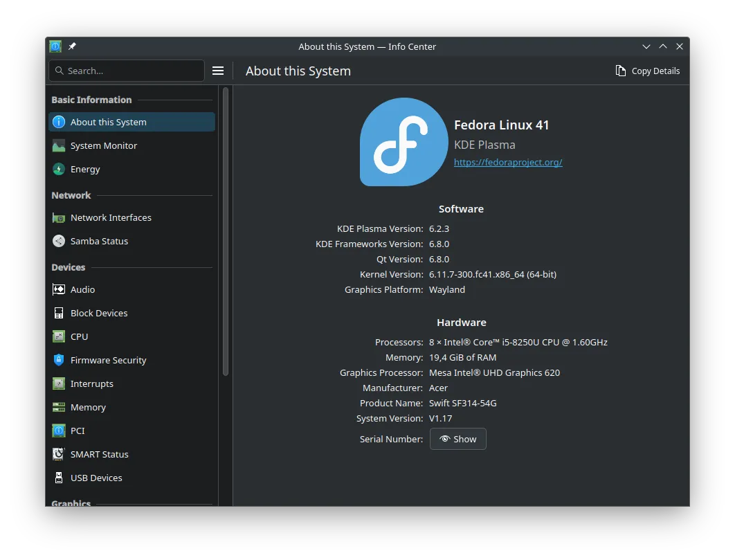Open the System Monitor sidebar icon

point(59,145)
